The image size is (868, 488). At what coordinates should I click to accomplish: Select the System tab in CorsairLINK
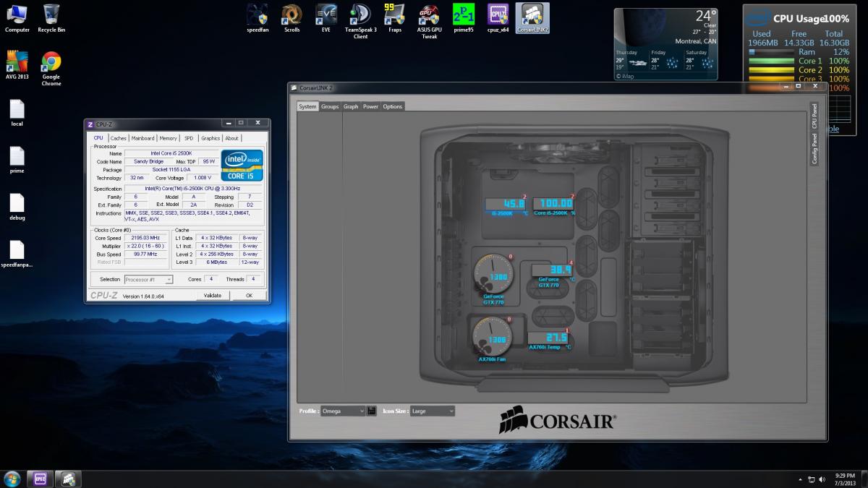point(307,106)
